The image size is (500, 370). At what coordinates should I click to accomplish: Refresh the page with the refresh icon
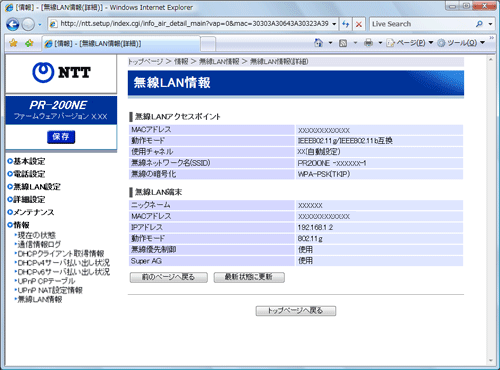click(x=346, y=24)
